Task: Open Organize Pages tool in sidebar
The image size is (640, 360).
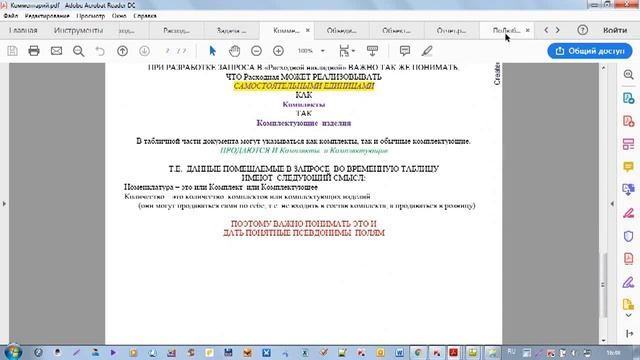Action: [629, 144]
